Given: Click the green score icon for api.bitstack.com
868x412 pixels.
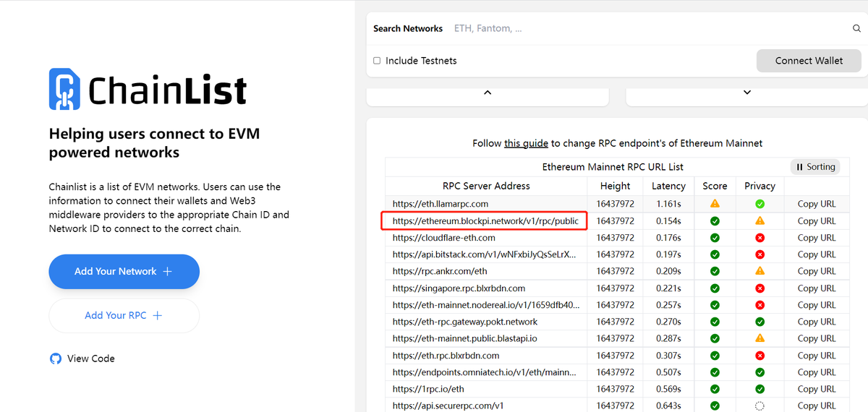Looking at the screenshot, I should pos(715,254).
